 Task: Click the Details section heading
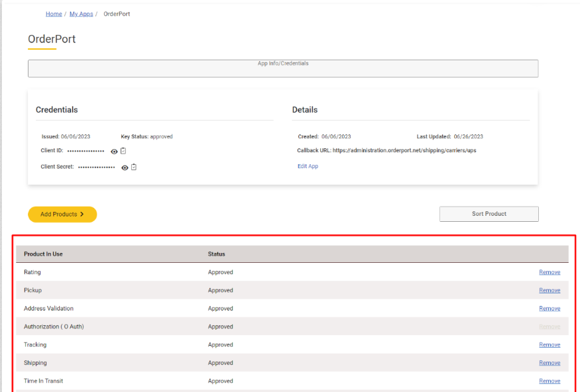coord(305,110)
